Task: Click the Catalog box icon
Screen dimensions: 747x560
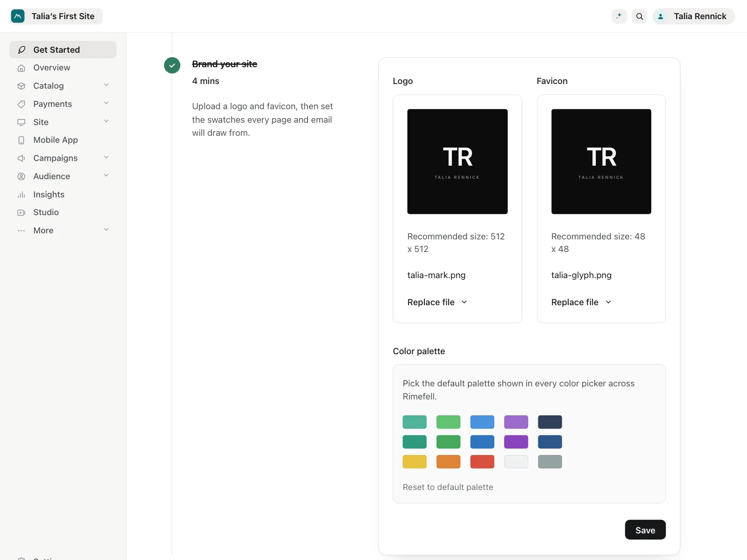Action: [x=21, y=86]
